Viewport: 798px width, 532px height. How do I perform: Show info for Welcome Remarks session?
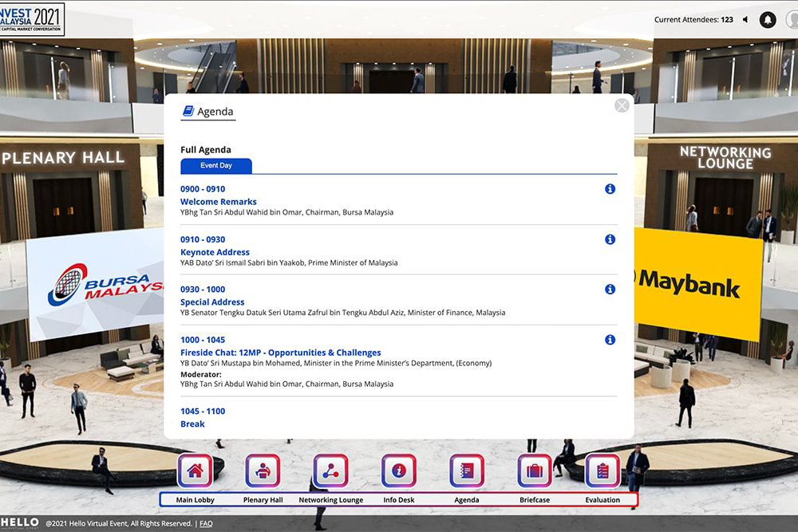coord(610,189)
